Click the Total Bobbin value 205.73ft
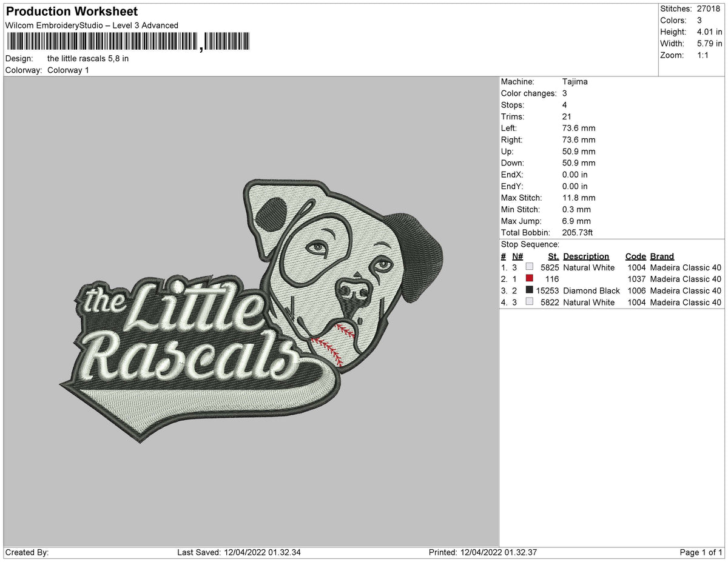728x562 pixels. [x=577, y=232]
